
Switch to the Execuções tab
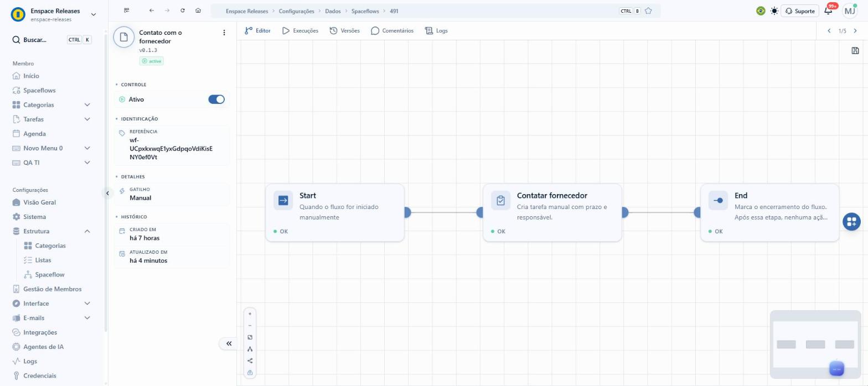click(300, 31)
